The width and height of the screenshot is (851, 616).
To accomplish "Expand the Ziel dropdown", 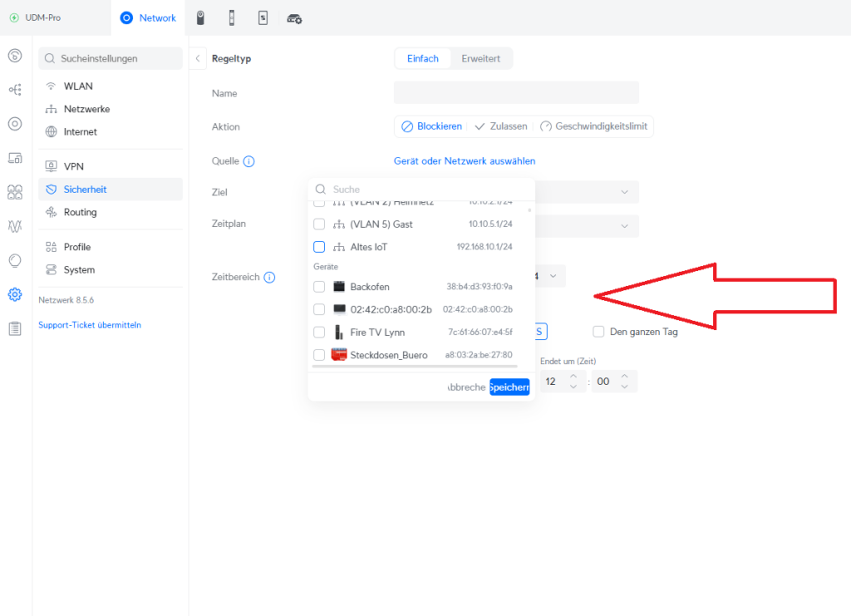I will click(x=624, y=192).
